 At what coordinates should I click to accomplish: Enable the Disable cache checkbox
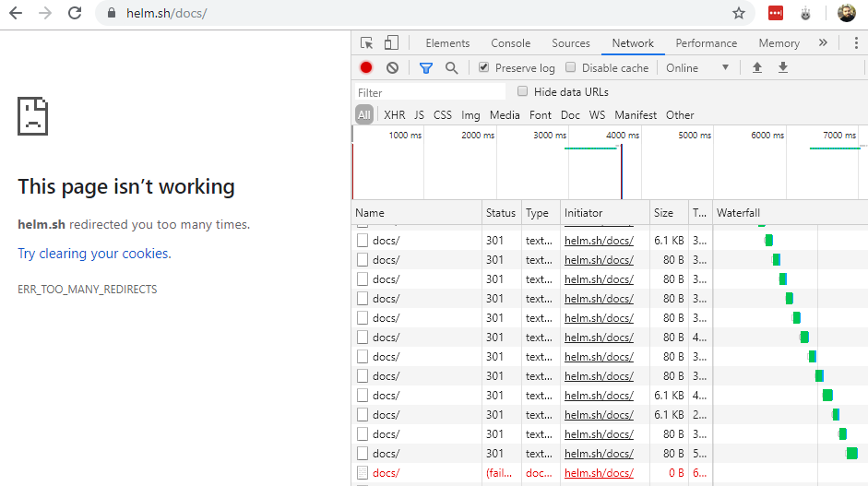point(570,67)
